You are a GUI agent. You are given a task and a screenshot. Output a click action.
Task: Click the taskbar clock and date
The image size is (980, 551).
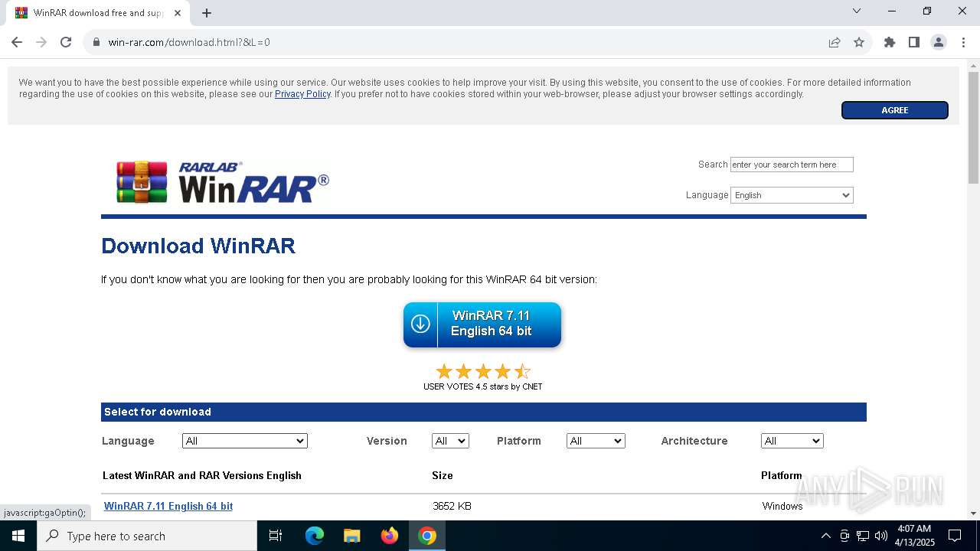915,536
